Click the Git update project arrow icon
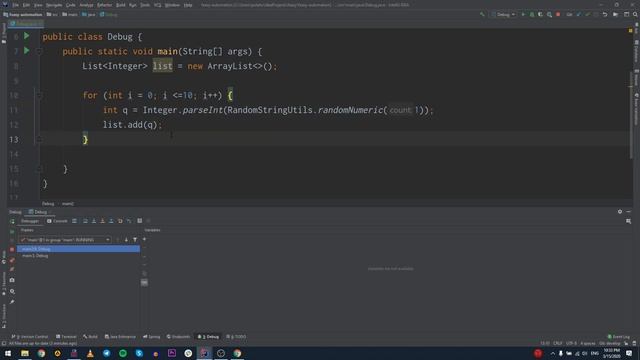 coord(578,14)
